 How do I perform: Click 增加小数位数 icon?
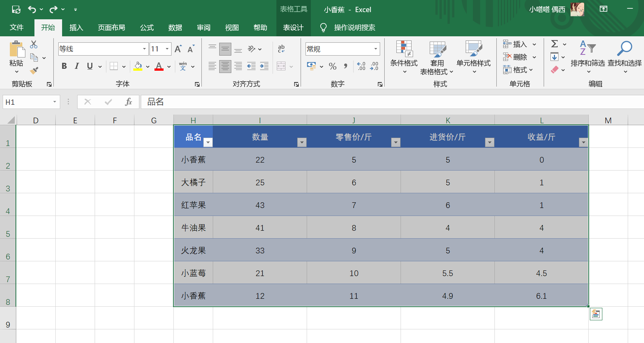pos(361,67)
